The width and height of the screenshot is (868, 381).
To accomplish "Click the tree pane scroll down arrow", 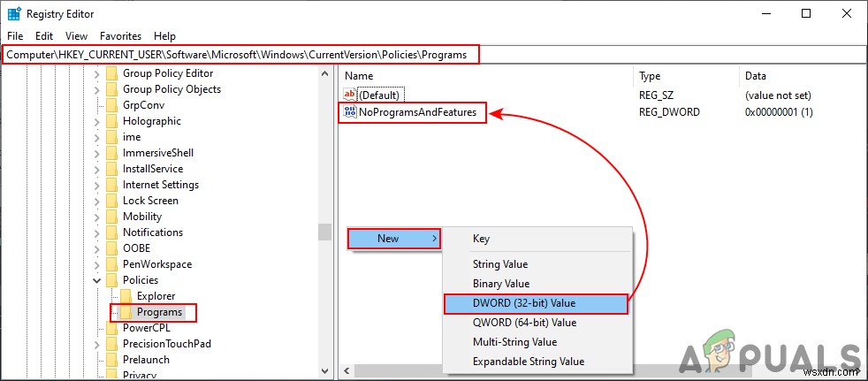I will click(325, 370).
